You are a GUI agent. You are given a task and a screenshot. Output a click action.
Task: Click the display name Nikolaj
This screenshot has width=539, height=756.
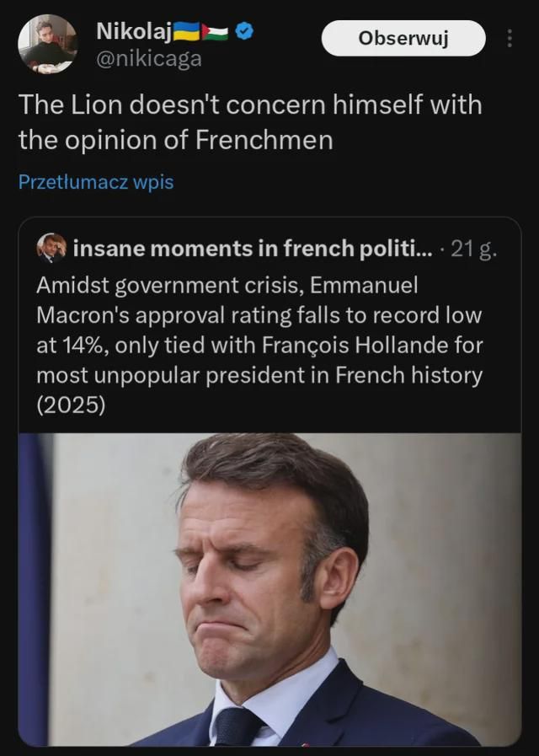[x=134, y=32]
